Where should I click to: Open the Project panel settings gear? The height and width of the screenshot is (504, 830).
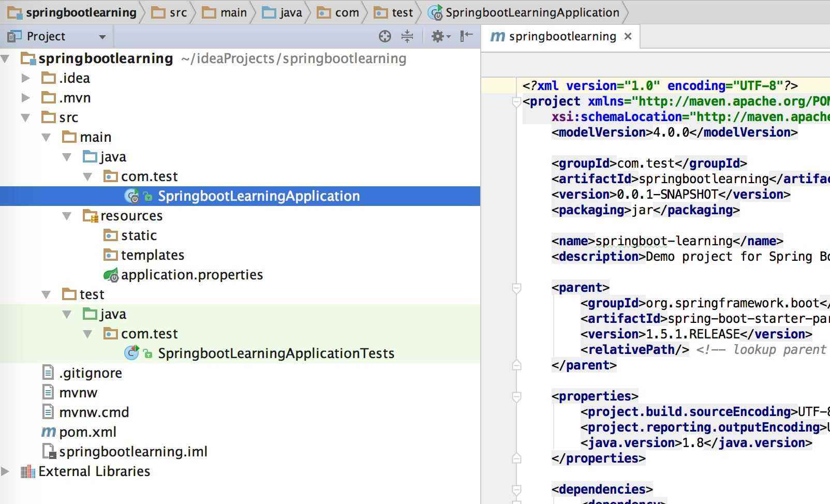coord(440,36)
